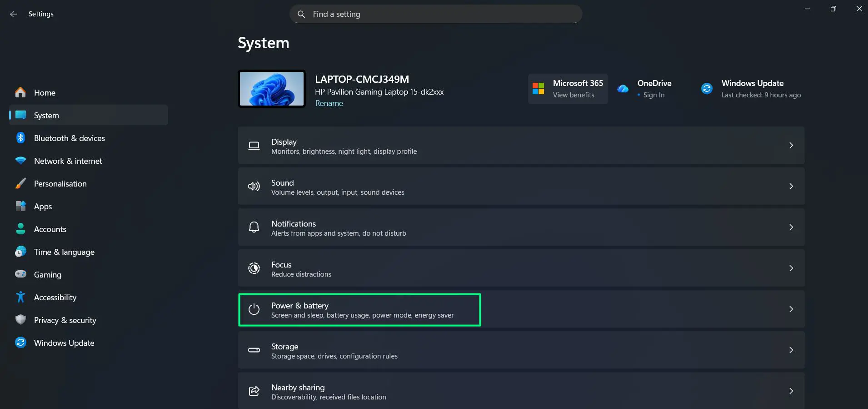Click the Find a setting search box
This screenshot has height=409, width=868.
point(436,14)
